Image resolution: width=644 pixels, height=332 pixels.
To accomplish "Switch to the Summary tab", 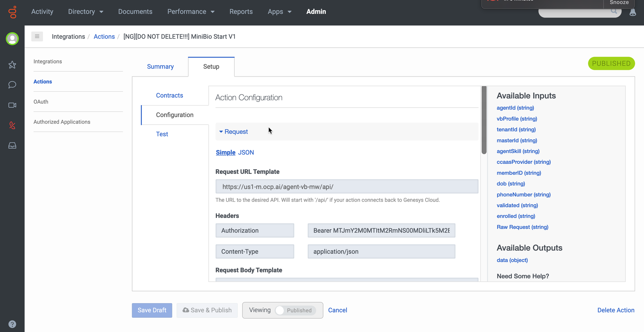I will (x=160, y=66).
